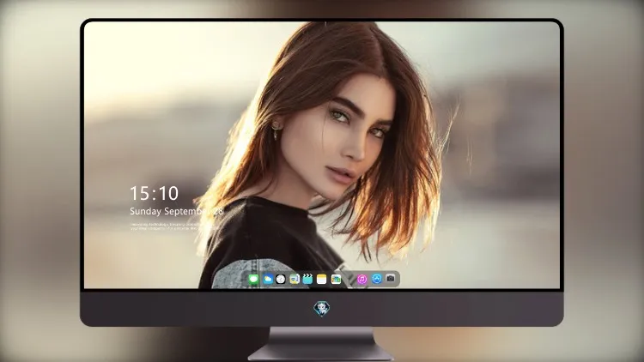Open the Weather app in dock
This screenshot has width=644, height=362.
(x=268, y=279)
